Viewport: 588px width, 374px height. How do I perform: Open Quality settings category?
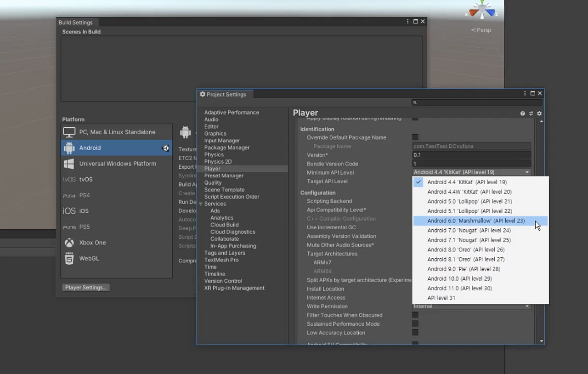(x=213, y=183)
